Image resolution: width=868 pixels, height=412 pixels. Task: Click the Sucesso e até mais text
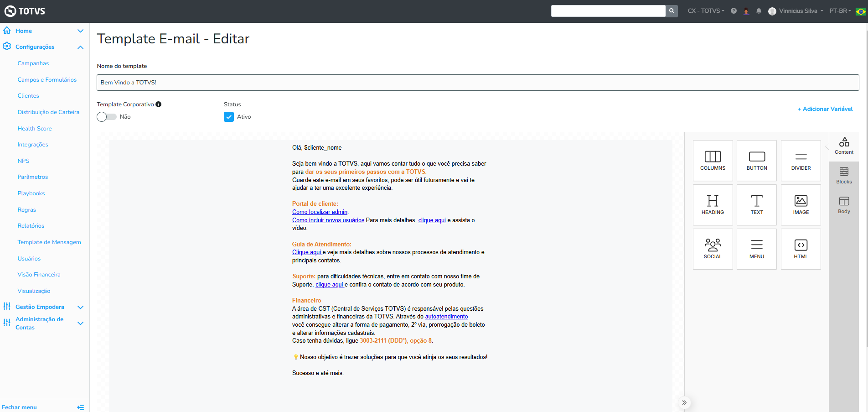pos(318,373)
